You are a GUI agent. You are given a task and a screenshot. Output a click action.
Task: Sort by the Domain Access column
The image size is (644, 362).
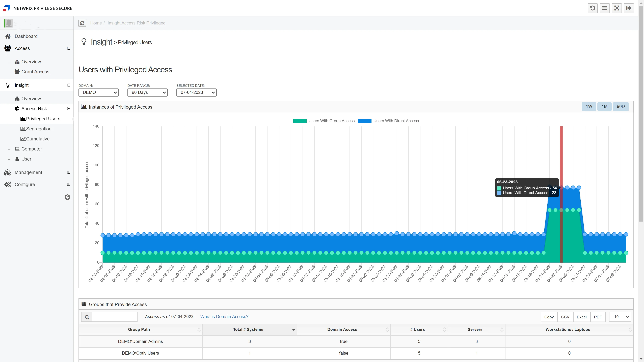point(343,329)
